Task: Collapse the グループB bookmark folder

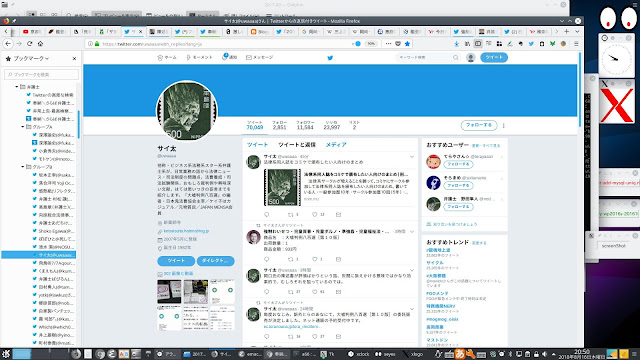Action: [23, 167]
